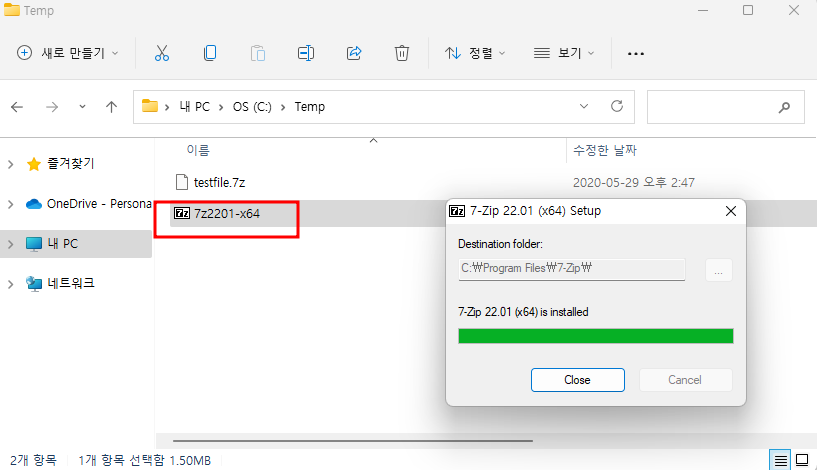This screenshot has width=817, height=470.
Task: Click the 7z2201-x64 installer file icon
Action: pyautogui.click(x=182, y=213)
